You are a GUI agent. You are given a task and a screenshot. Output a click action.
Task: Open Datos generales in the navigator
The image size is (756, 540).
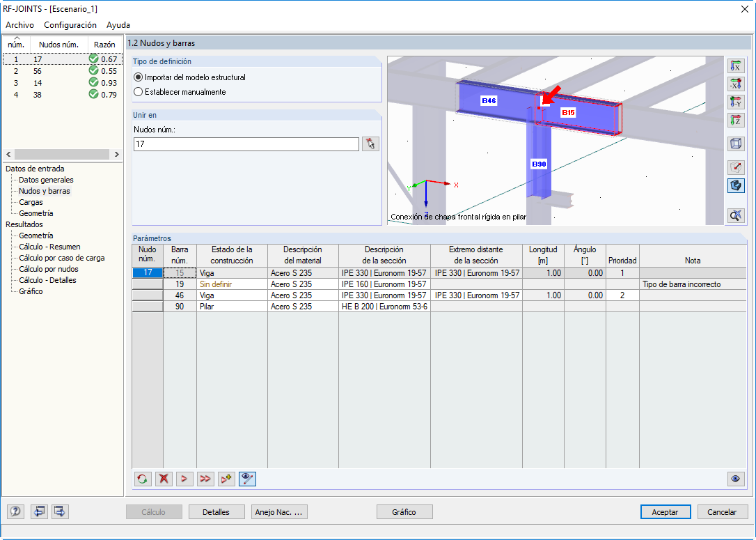(46, 180)
